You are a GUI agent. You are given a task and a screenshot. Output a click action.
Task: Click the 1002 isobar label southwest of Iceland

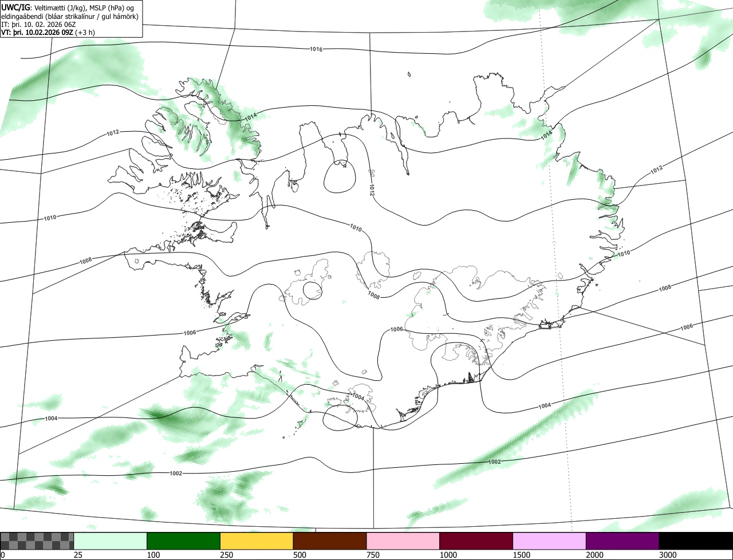point(176,473)
